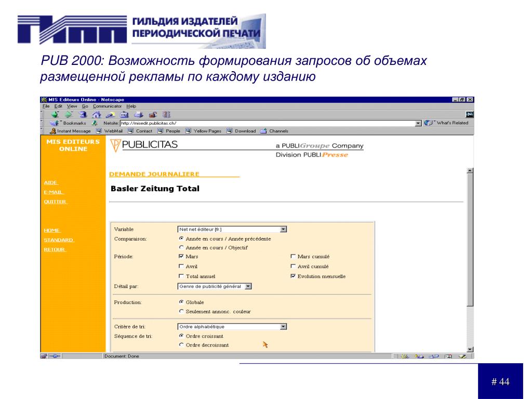
Task: Reload the page with the Reload icon
Action: pyautogui.click(x=83, y=115)
